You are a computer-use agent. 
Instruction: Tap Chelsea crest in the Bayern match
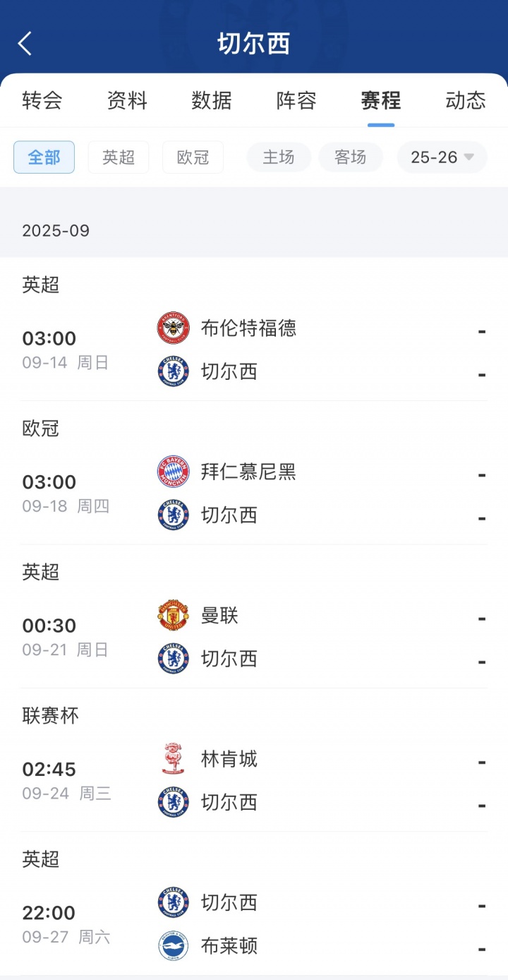(x=173, y=515)
